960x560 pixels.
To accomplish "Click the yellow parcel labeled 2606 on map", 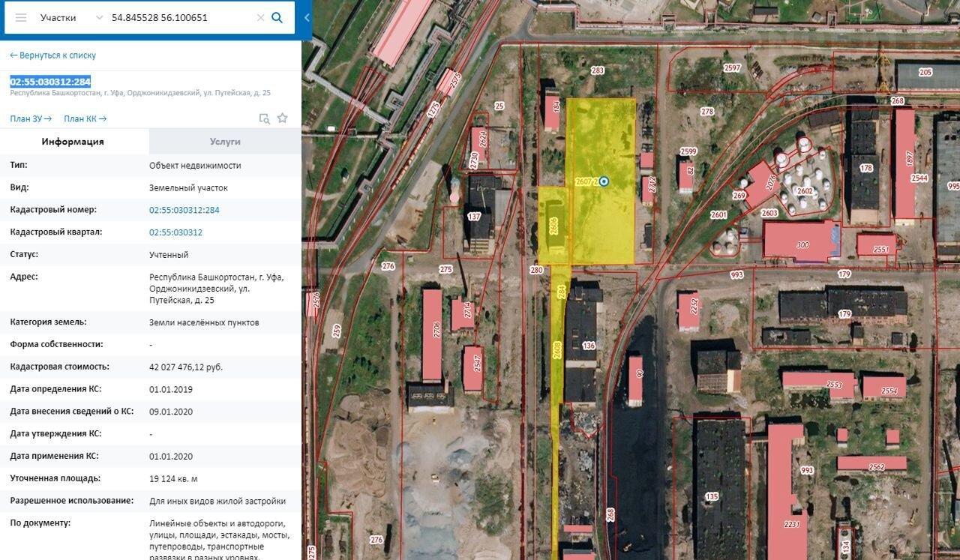I will [553, 226].
